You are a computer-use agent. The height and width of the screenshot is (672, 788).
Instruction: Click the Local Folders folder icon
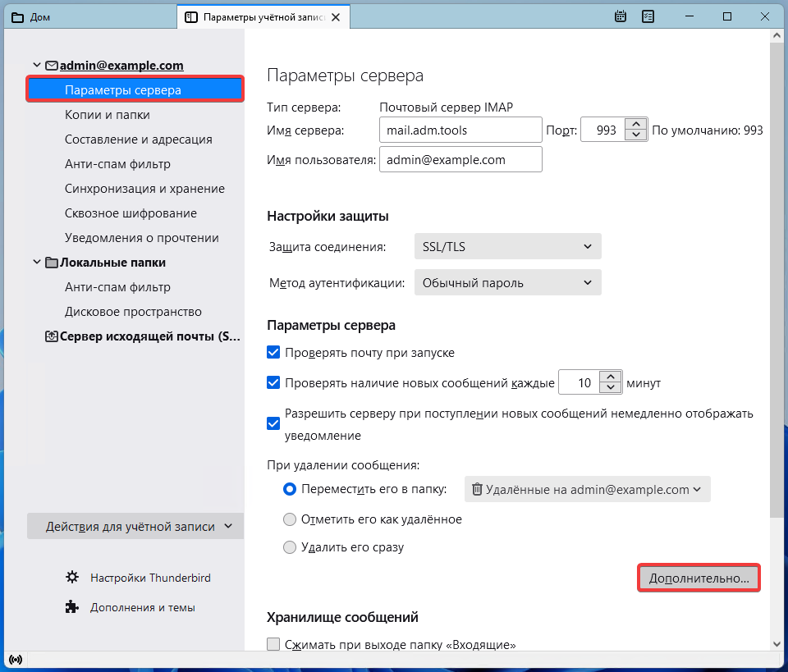click(51, 263)
